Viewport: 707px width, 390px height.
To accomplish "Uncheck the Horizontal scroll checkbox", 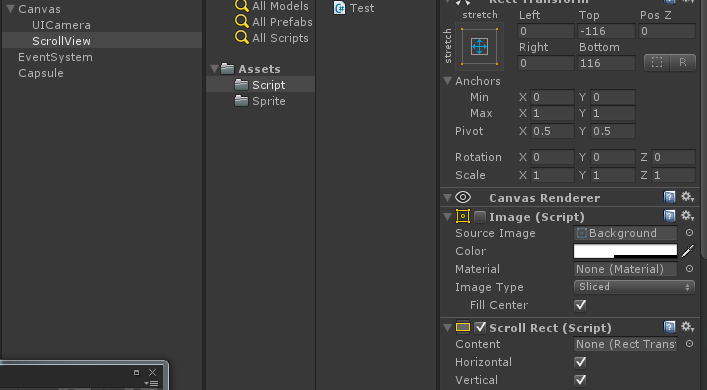I will (x=580, y=362).
